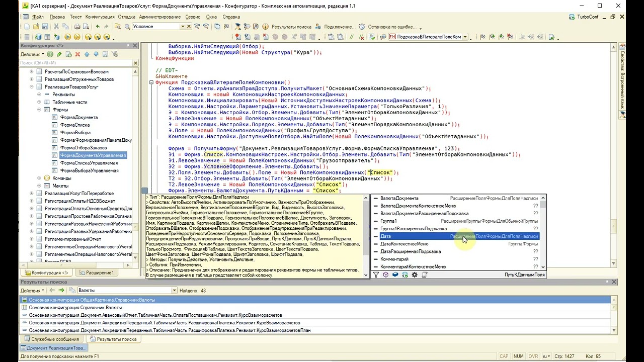
Task: Click the previous result green left arrow
Action: click(x=52, y=290)
